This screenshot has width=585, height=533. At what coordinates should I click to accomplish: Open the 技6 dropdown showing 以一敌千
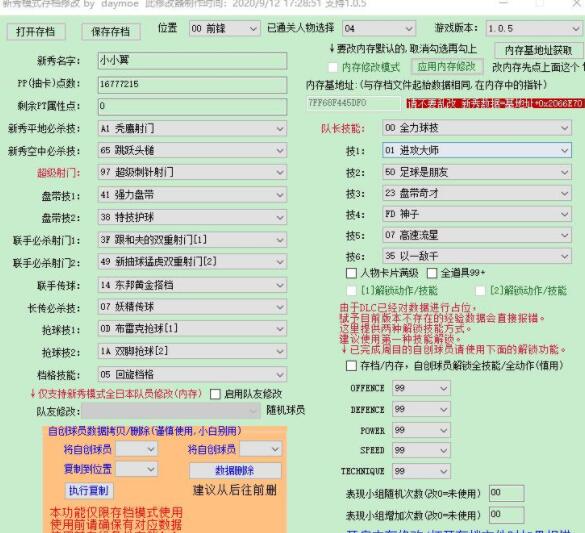tap(477, 256)
